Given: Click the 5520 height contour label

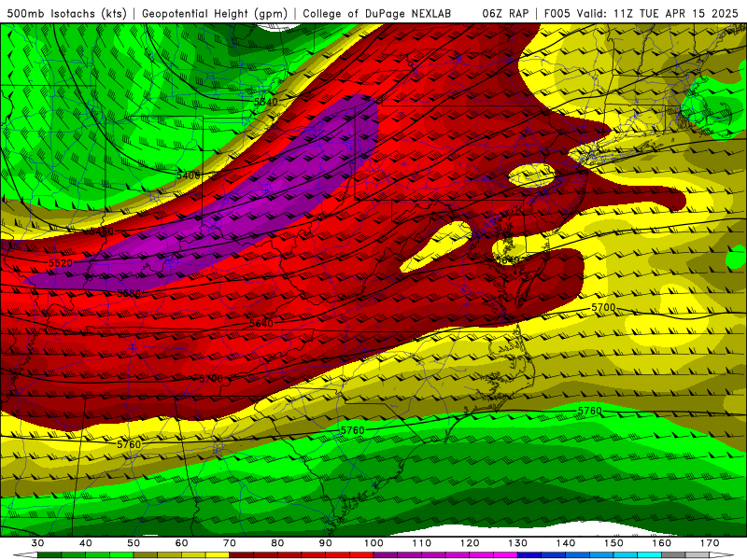Looking at the screenshot, I should tap(61, 263).
